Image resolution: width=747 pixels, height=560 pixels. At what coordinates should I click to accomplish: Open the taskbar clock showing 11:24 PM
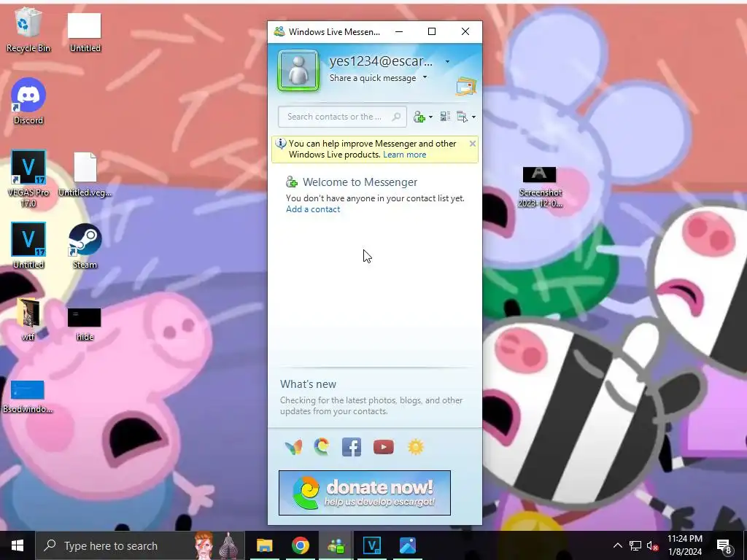(x=685, y=545)
